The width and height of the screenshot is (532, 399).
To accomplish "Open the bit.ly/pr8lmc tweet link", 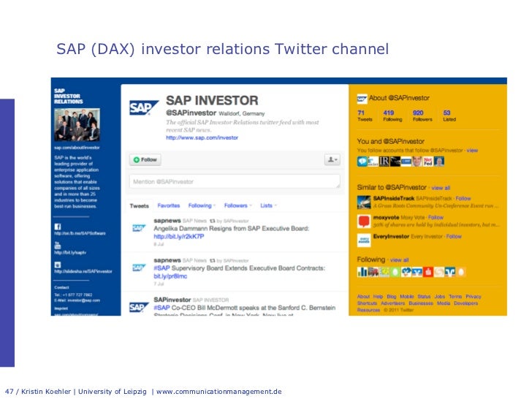I will point(170,276).
